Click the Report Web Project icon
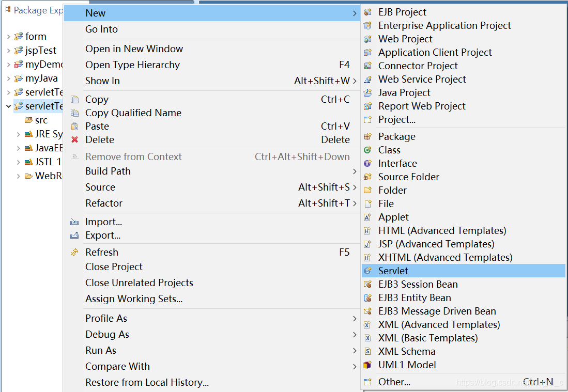The image size is (568, 392). [x=367, y=106]
